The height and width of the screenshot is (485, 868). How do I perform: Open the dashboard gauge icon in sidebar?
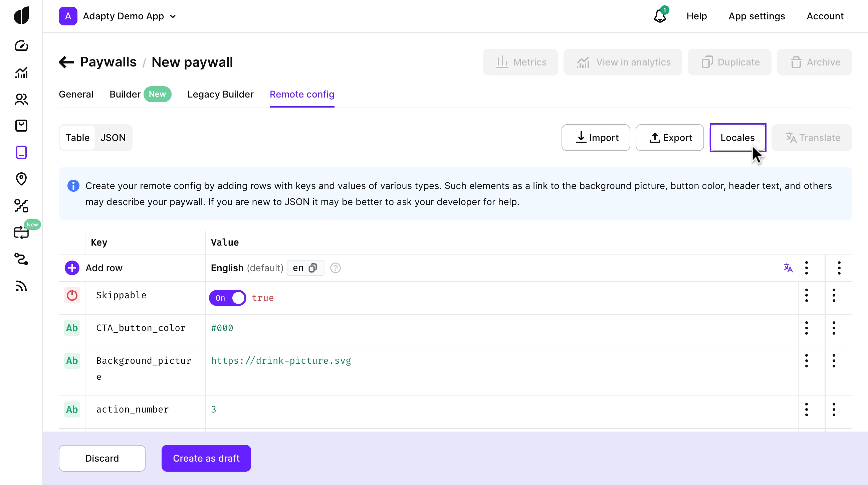click(x=21, y=45)
